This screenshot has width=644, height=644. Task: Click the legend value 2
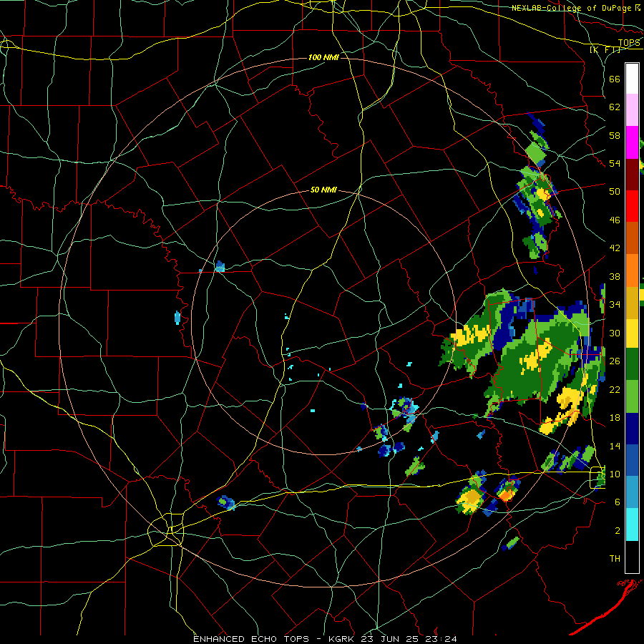pyautogui.click(x=618, y=531)
